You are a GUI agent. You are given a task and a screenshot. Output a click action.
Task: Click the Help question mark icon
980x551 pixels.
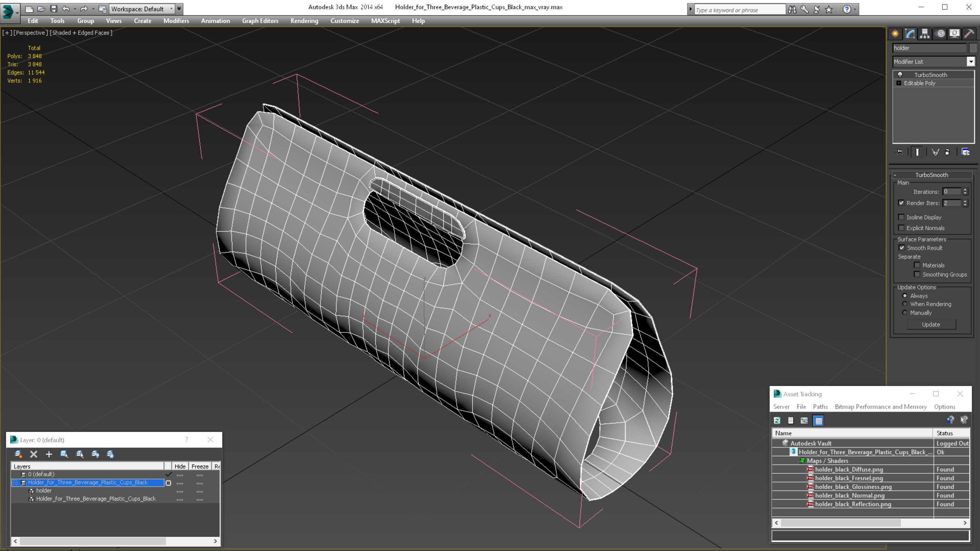tap(847, 10)
